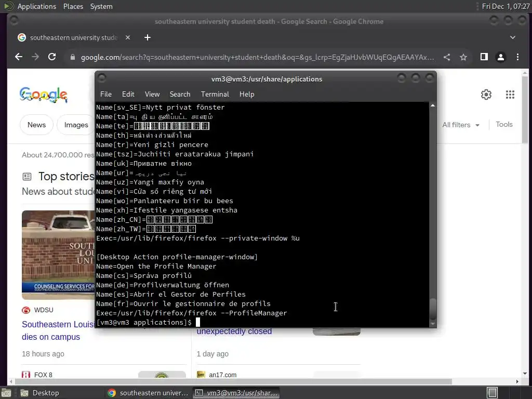
Task: Click '[Desktop Action profile-manager-window]' line
Action: [177, 257]
